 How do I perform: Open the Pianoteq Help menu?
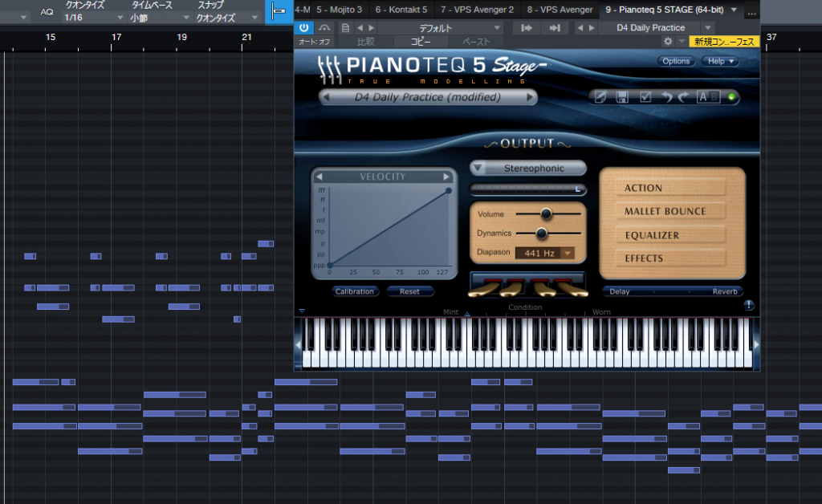[x=720, y=61]
